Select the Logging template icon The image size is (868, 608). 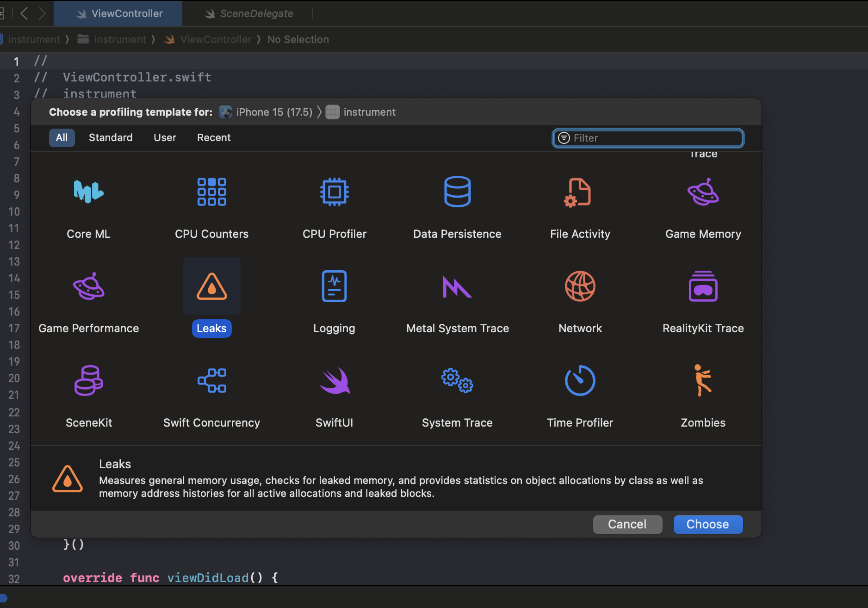click(x=334, y=286)
